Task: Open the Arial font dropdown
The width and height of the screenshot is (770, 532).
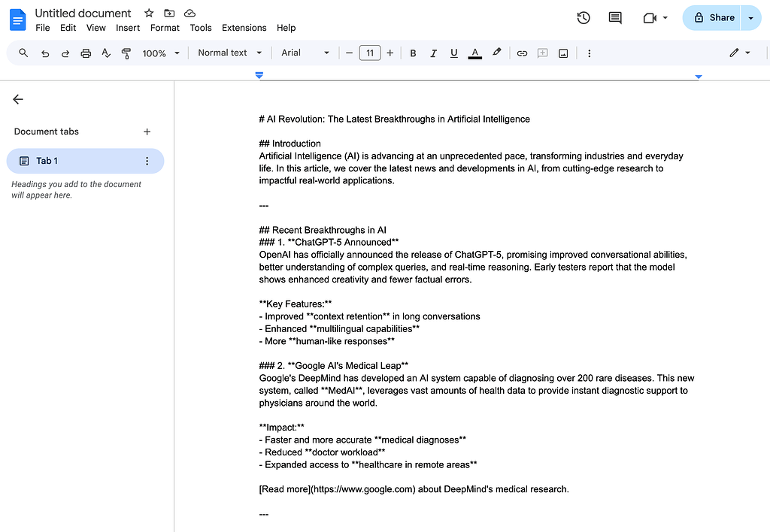Action: [x=302, y=53]
